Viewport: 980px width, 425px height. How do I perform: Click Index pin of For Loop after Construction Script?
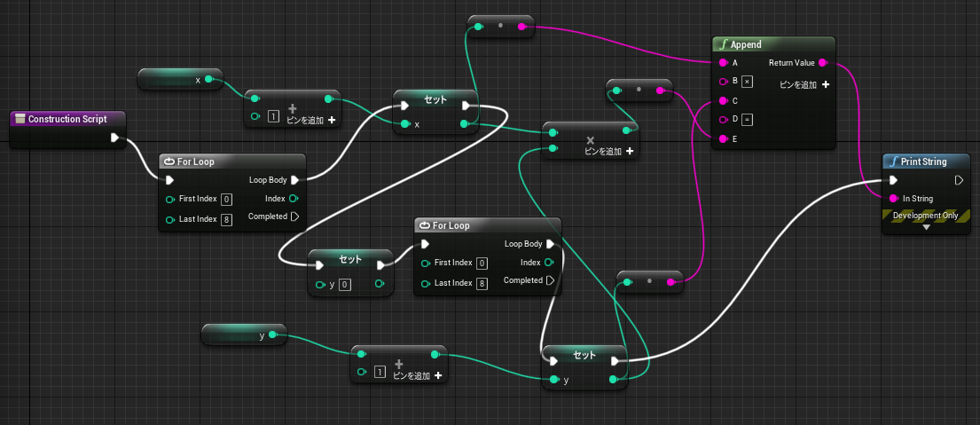294,198
